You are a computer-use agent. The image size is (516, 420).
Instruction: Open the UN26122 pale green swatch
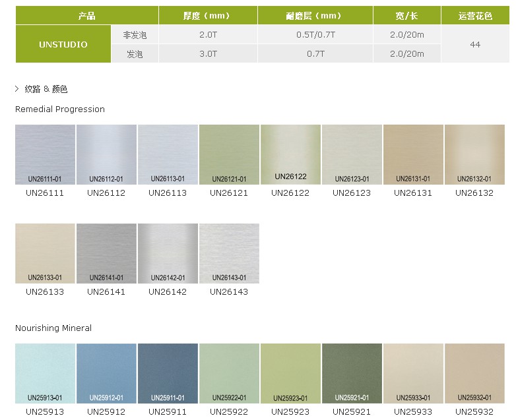click(290, 154)
